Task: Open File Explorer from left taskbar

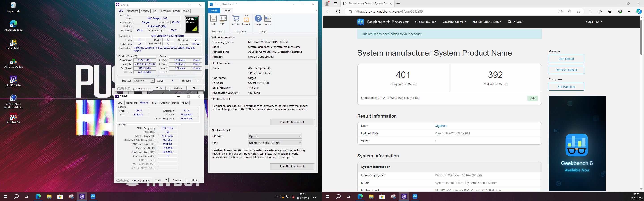Action: [49, 197]
